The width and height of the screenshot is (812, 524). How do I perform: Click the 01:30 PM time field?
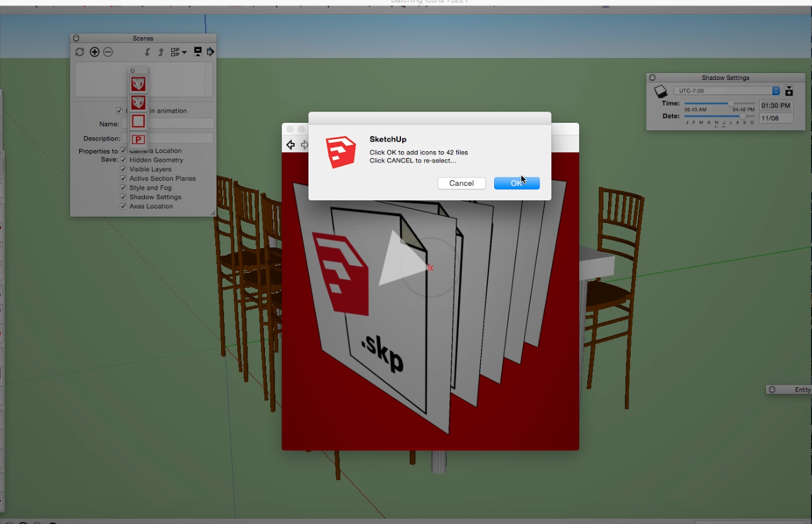[776, 105]
